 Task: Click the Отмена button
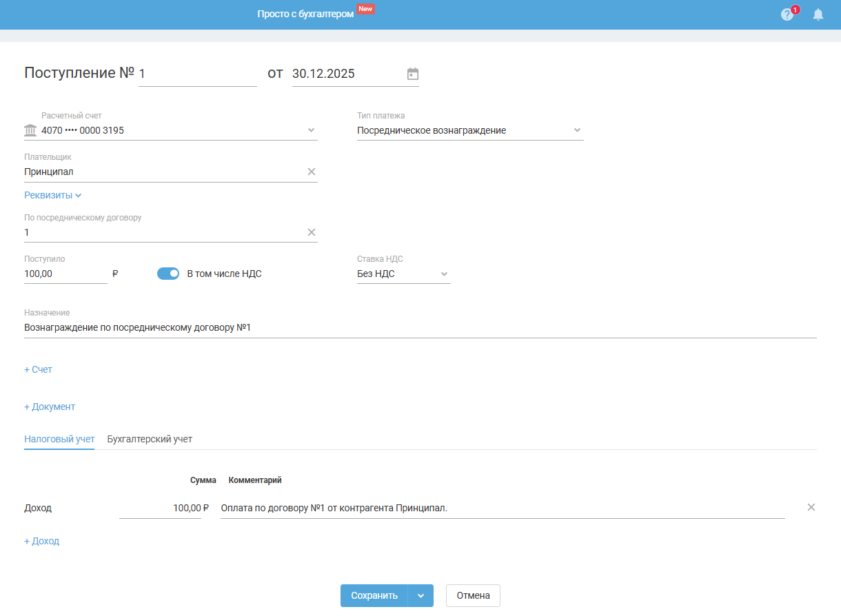point(473,596)
